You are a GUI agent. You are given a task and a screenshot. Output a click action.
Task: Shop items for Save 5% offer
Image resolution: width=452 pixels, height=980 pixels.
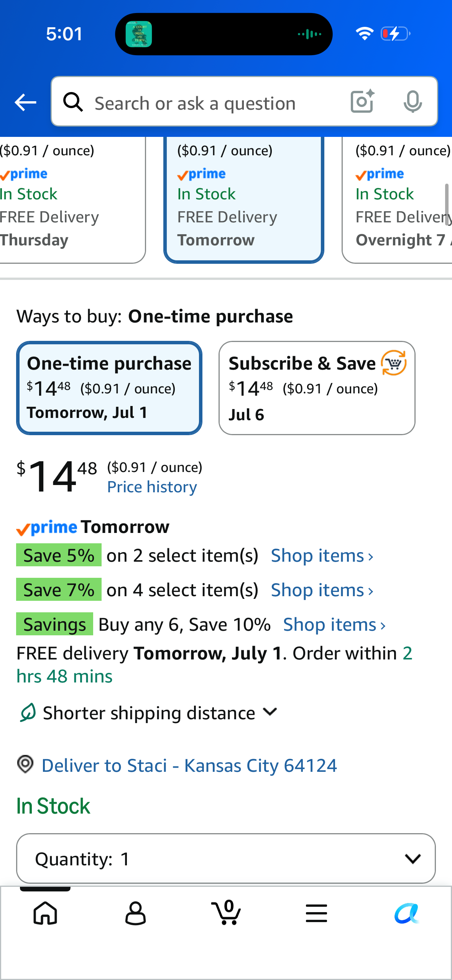pos(322,556)
